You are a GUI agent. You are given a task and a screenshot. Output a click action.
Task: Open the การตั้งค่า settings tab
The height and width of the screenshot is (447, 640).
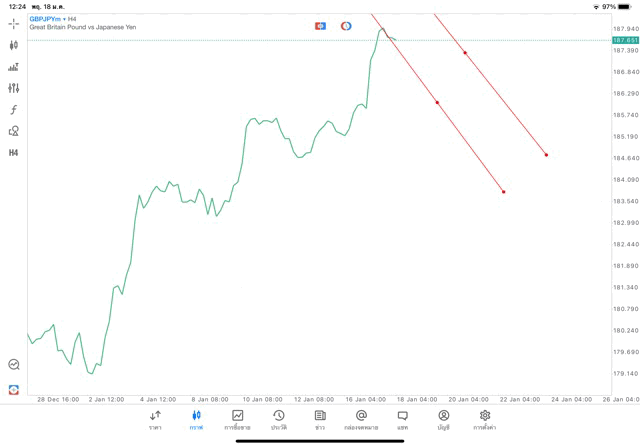[x=485, y=420]
